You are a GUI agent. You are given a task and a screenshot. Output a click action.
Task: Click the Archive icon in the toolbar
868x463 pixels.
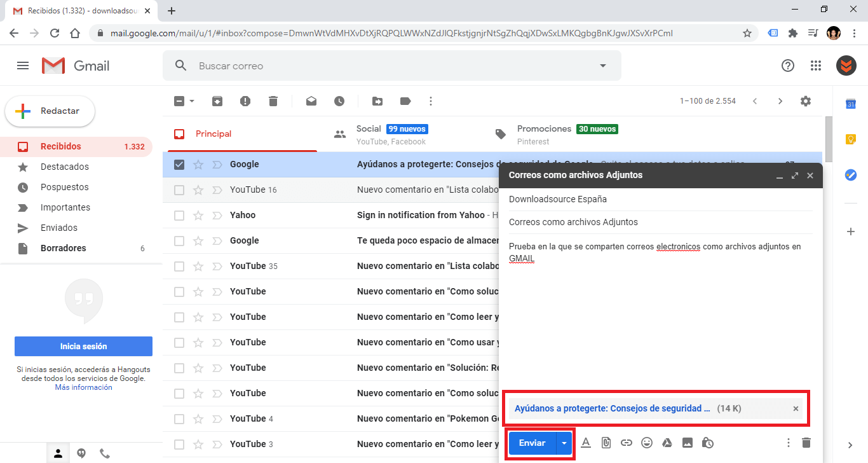pyautogui.click(x=217, y=101)
